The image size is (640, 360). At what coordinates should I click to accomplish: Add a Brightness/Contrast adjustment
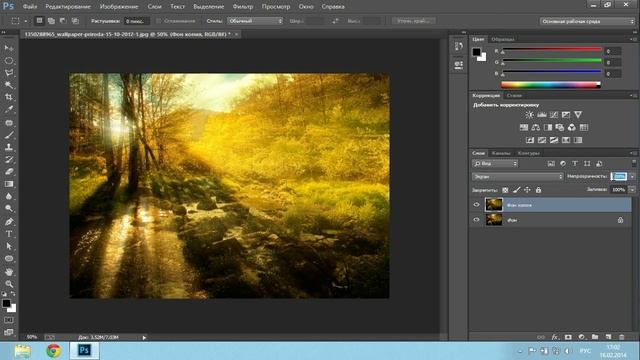(x=529, y=115)
